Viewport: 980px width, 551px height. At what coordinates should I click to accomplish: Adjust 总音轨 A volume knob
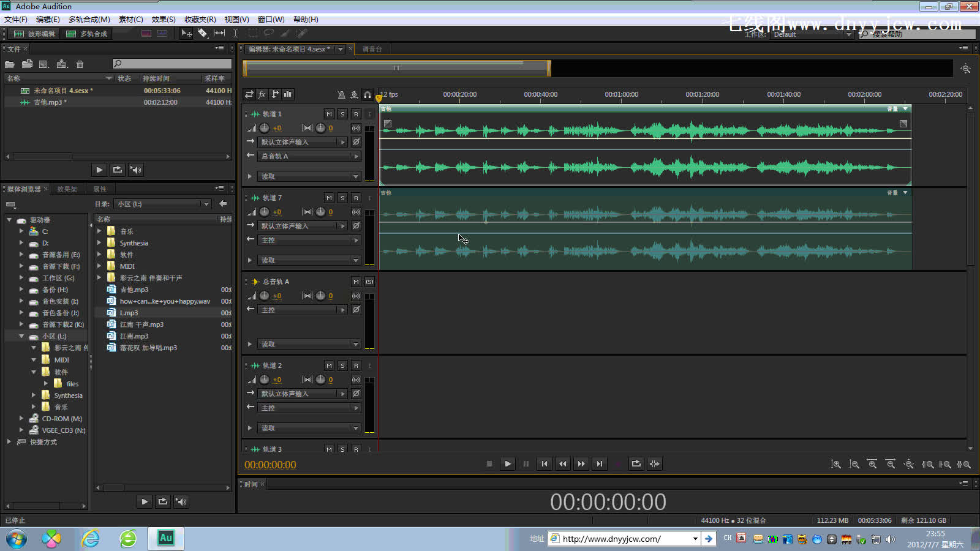264,296
